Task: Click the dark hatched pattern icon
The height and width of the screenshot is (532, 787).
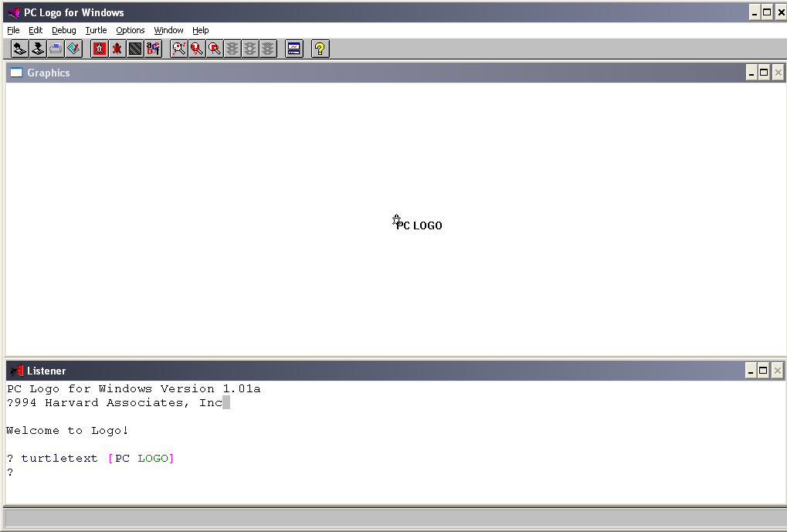Action: pos(135,49)
